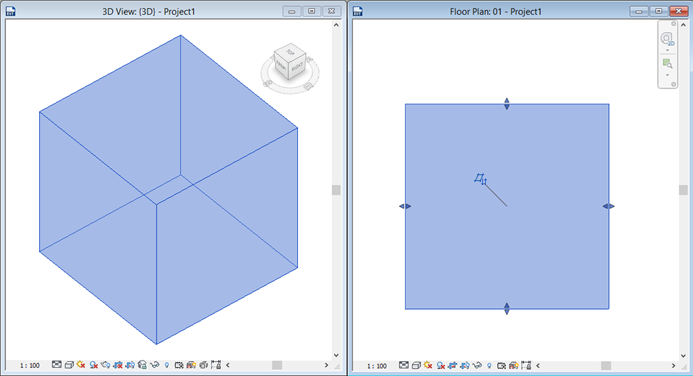Screen dimensions: 693x376
Task: Toggle Shadows in 3D view bar
Action: coord(93,365)
